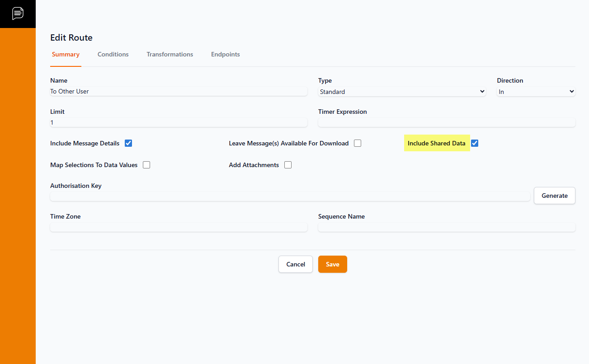This screenshot has width=589, height=364.
Task: Cancel editing the route
Action: [296, 264]
